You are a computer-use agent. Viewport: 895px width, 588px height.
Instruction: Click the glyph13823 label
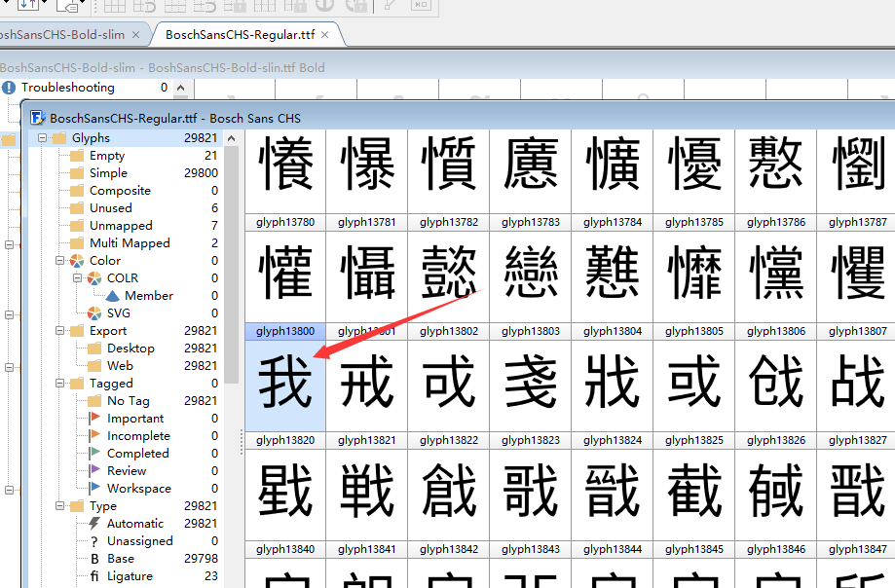(531, 440)
